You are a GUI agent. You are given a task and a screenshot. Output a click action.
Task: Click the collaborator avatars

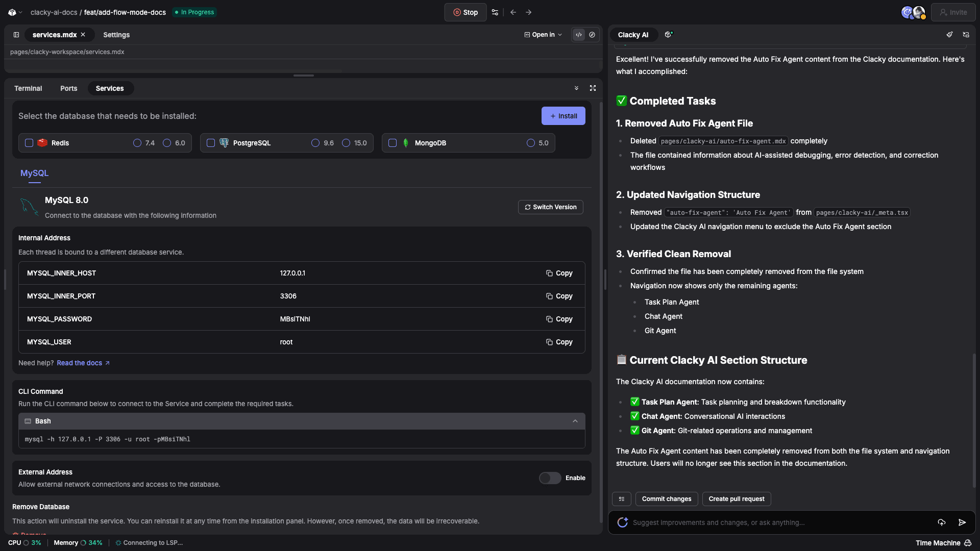tap(913, 13)
